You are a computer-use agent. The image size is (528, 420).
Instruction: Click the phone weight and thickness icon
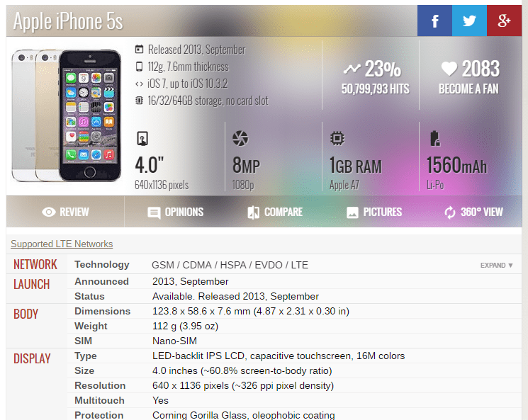[x=139, y=67]
